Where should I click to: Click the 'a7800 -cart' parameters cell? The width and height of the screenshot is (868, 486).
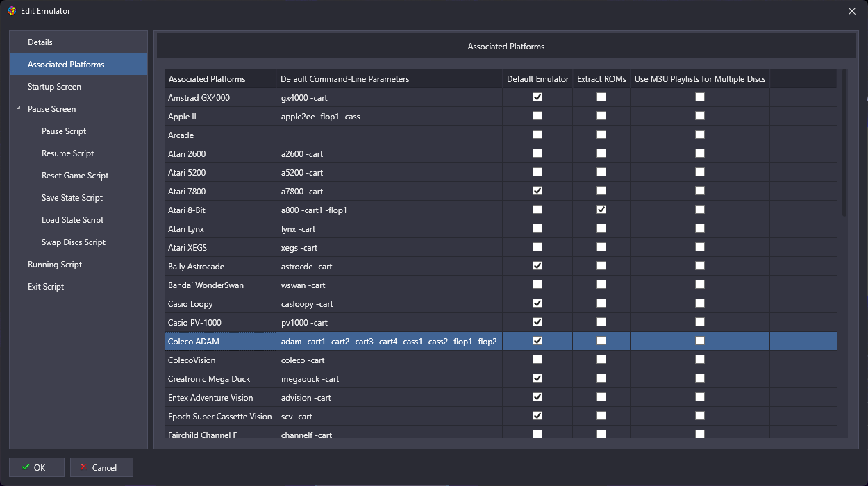point(390,192)
